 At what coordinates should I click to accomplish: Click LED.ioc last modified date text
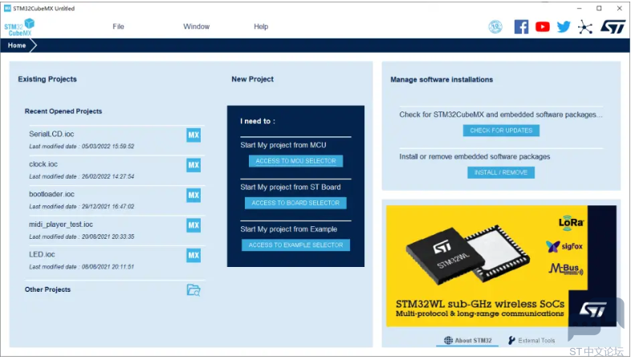click(x=82, y=267)
